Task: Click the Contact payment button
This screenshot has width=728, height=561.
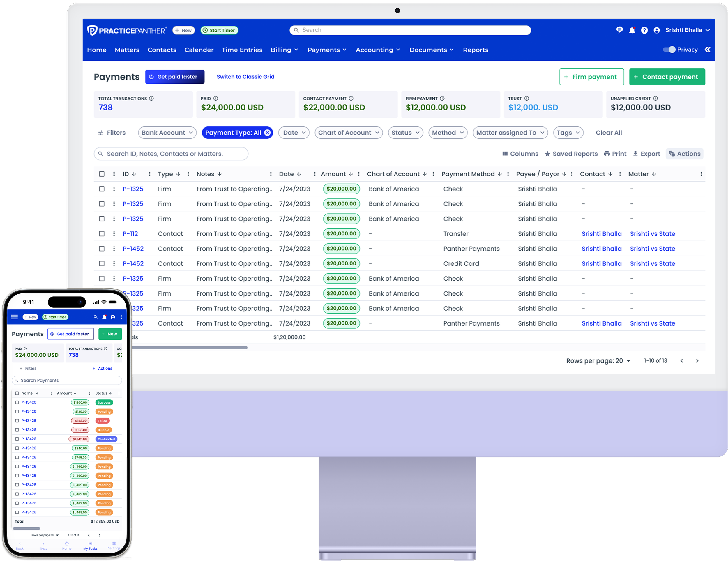Action: 667,77
